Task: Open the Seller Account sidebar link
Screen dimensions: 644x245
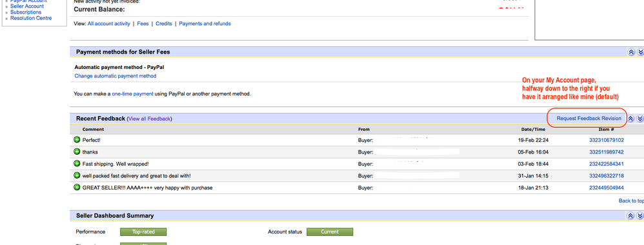Action: click(27, 6)
